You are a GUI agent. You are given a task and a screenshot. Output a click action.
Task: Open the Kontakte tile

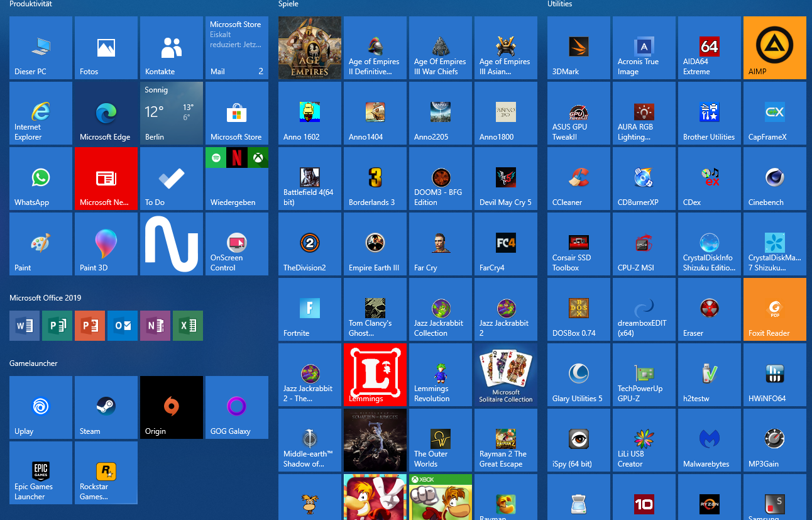coord(172,48)
